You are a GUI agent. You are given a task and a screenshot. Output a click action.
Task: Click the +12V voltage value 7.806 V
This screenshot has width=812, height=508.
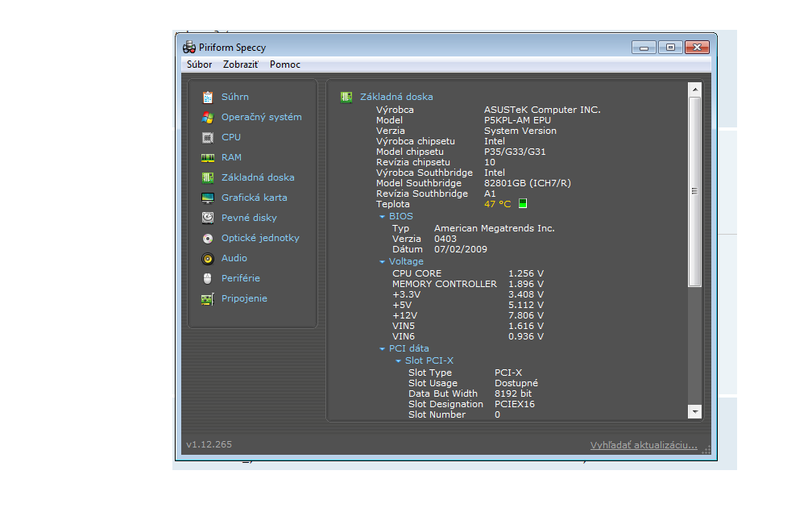[525, 315]
